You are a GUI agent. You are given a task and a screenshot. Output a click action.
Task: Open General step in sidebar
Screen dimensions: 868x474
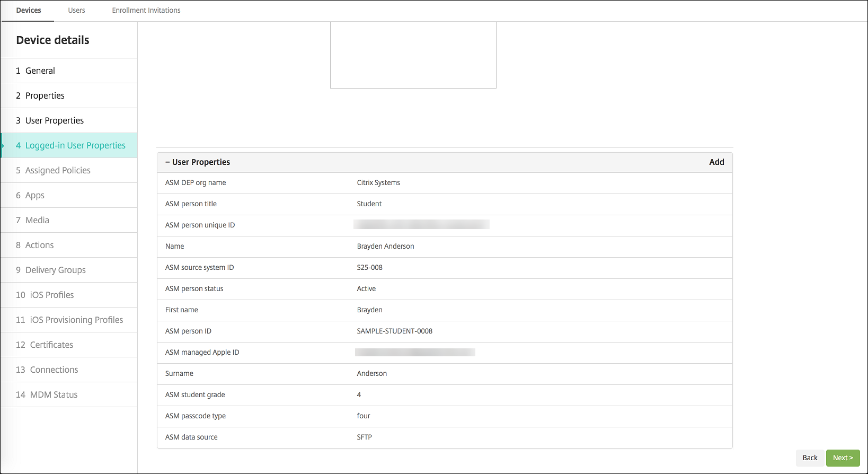(40, 71)
